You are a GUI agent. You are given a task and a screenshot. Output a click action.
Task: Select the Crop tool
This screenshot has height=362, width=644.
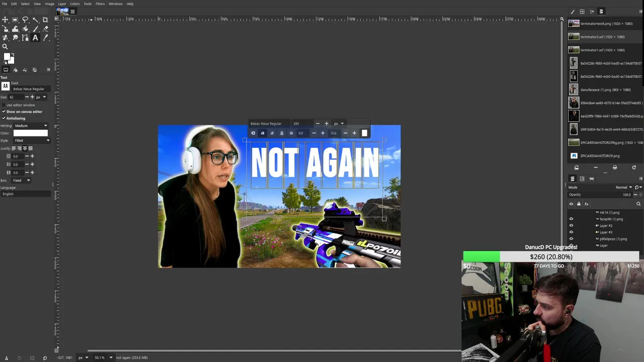coord(45,20)
